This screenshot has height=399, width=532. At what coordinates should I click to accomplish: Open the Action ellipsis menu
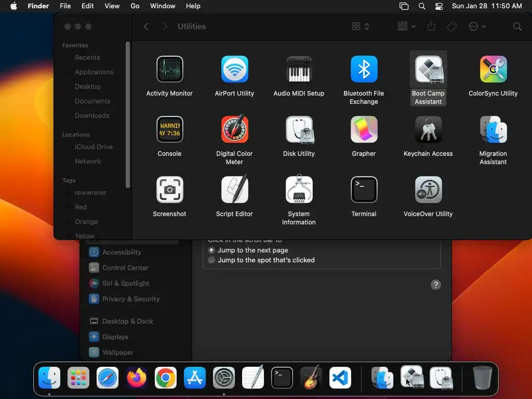point(477,26)
